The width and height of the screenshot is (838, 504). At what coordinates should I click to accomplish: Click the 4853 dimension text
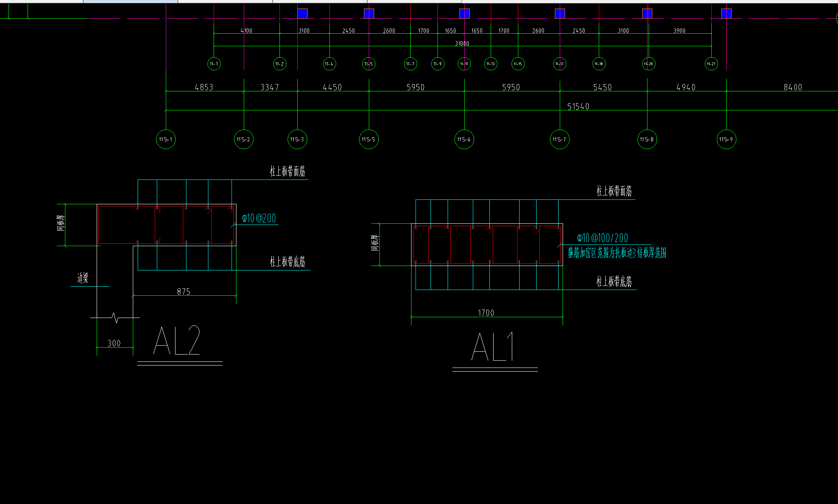click(204, 87)
